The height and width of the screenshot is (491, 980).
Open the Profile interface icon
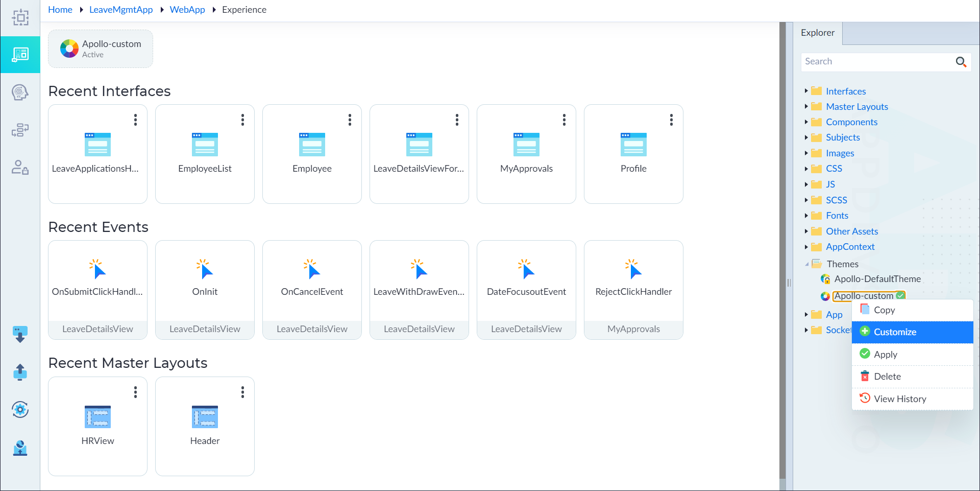point(633,145)
